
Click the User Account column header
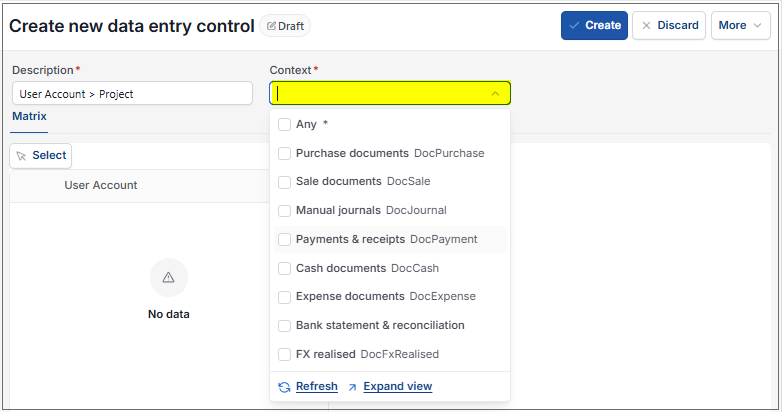(100, 185)
